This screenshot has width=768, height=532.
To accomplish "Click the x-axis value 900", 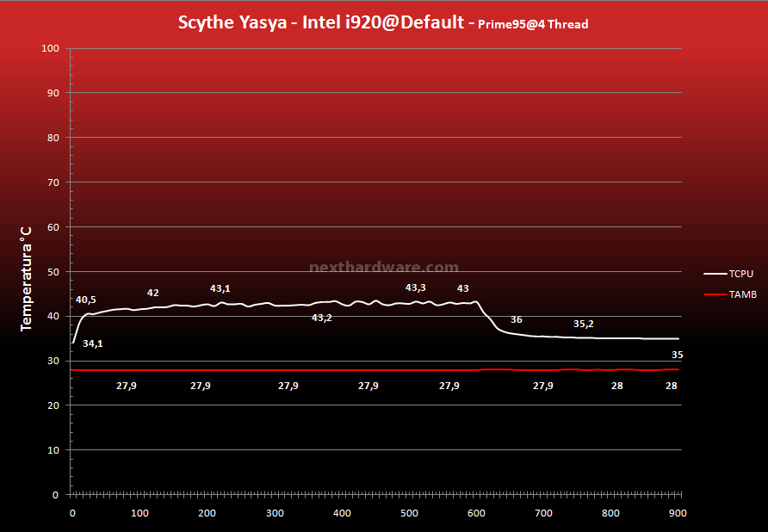I will [678, 513].
